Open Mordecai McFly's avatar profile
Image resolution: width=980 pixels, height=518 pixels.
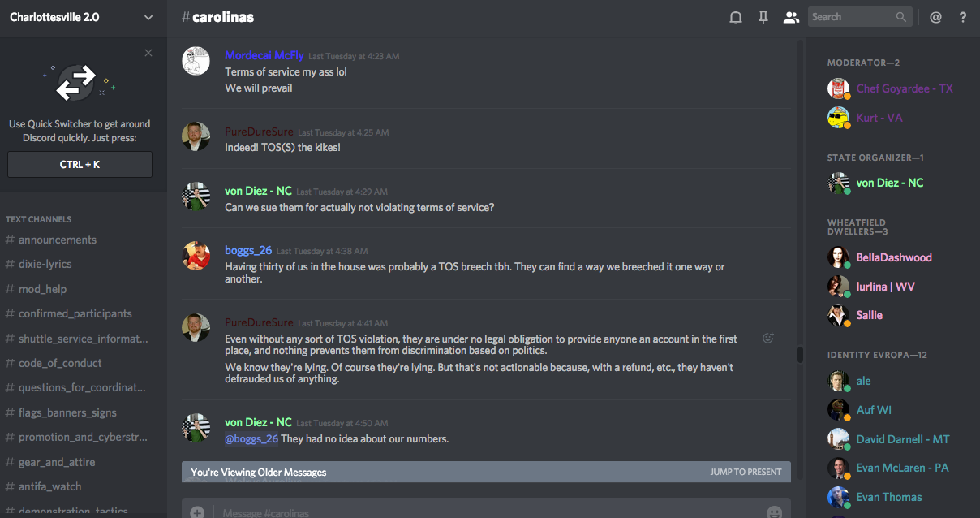click(x=196, y=61)
